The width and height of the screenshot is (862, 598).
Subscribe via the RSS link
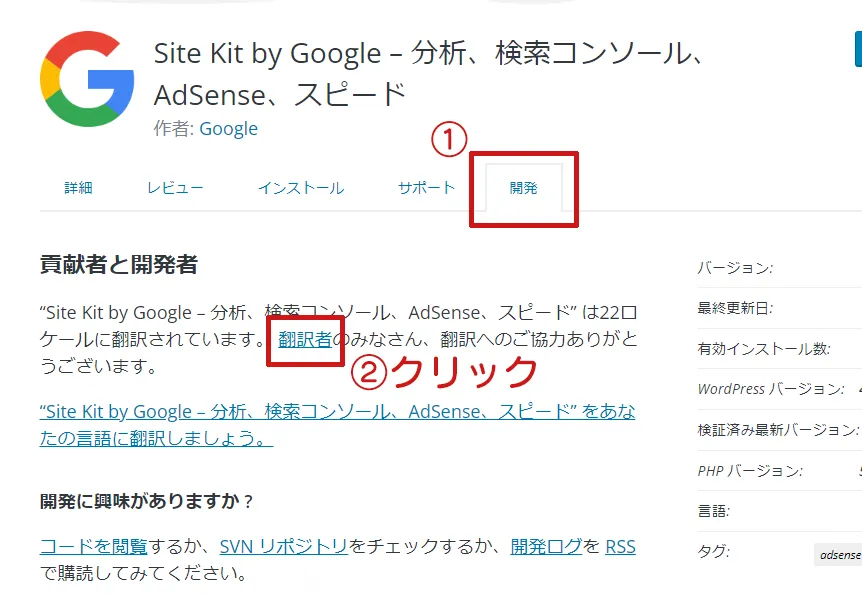tap(620, 546)
